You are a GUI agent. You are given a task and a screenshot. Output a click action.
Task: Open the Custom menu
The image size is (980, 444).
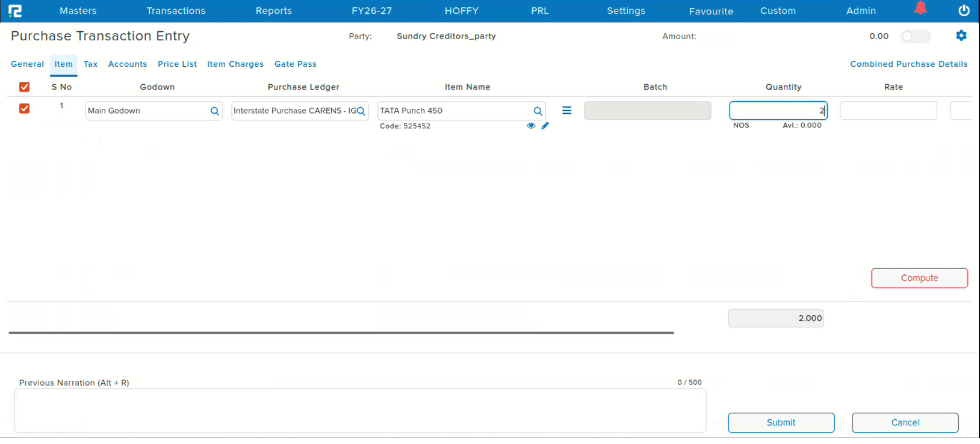click(778, 11)
